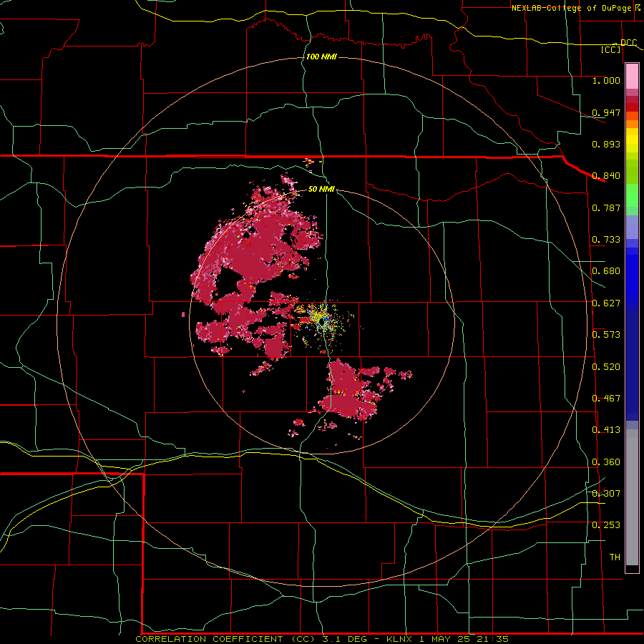Click the Correlation Coefficient caption at bottom

(x=321, y=639)
